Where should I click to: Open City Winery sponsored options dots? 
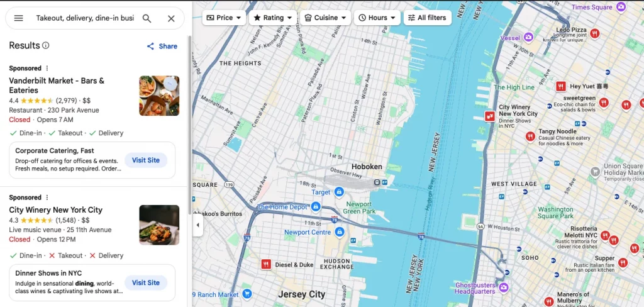(x=47, y=198)
